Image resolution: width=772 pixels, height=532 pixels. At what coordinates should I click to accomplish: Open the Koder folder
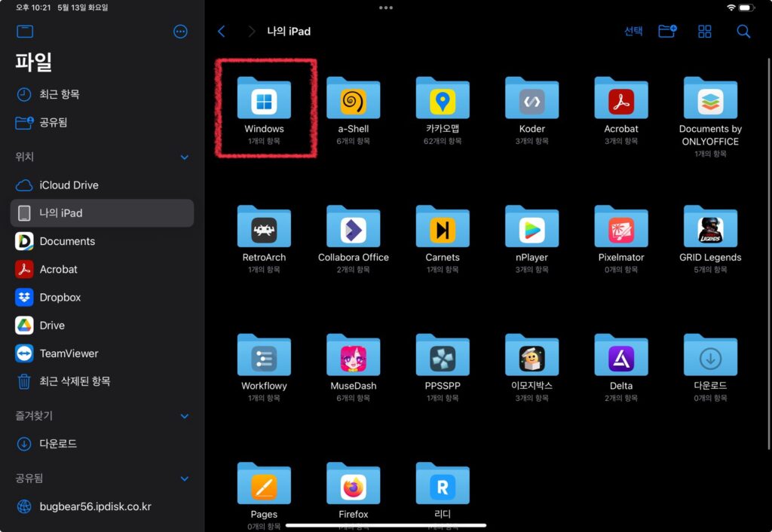(x=532, y=98)
